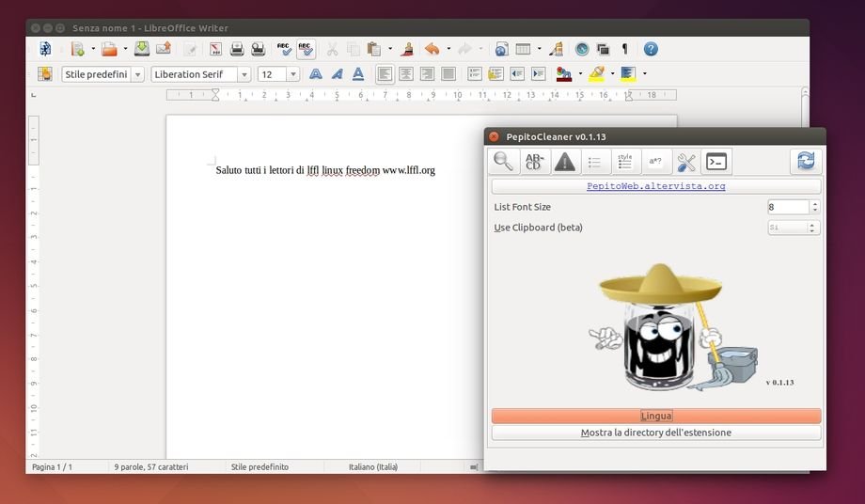Click the Lingua button
865x504 pixels.
(x=655, y=416)
